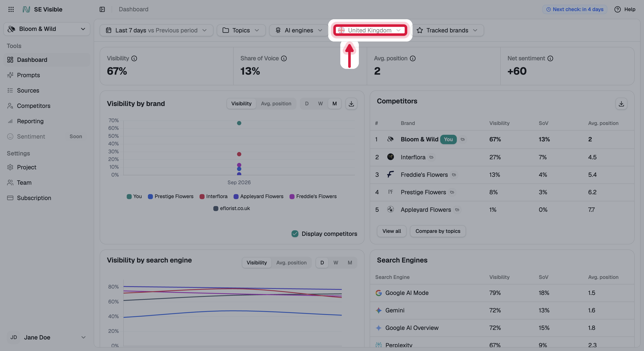Expand the Tracked brands dropdown
This screenshot has height=351, width=644.
(x=447, y=30)
